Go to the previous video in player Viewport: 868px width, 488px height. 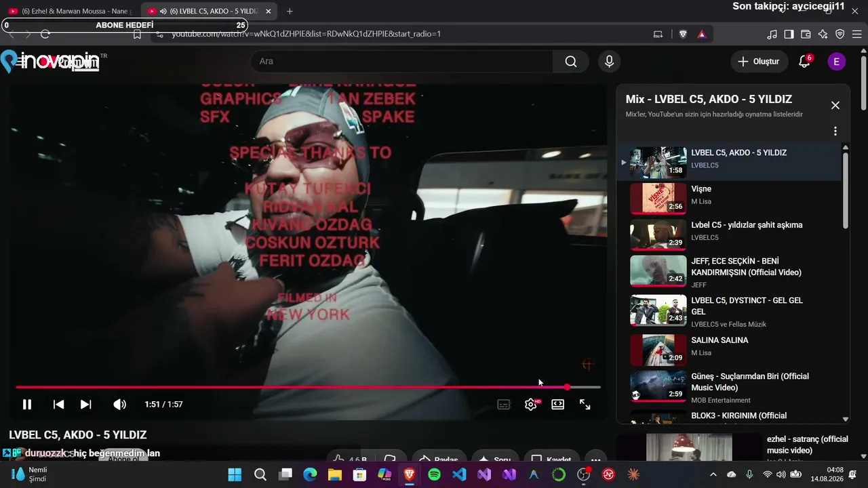coord(59,405)
